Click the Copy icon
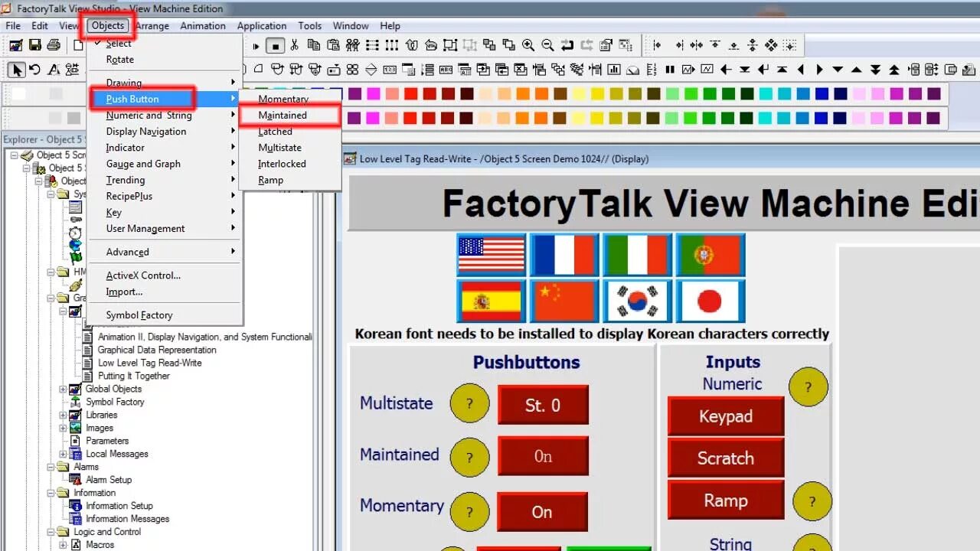980x551 pixels. pos(312,45)
